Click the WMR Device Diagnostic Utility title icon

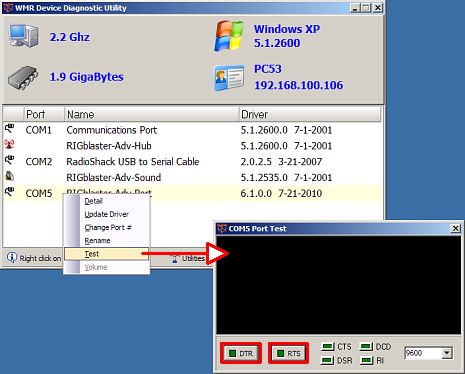click(x=8, y=8)
